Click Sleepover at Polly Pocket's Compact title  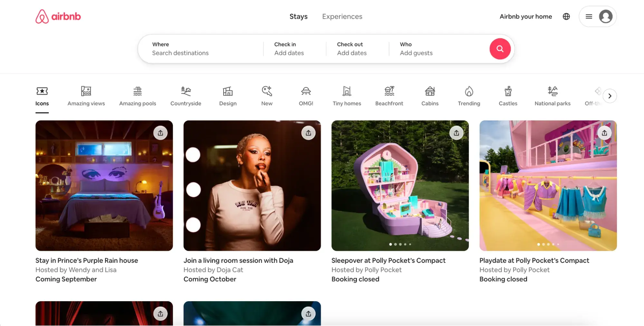[x=389, y=261]
